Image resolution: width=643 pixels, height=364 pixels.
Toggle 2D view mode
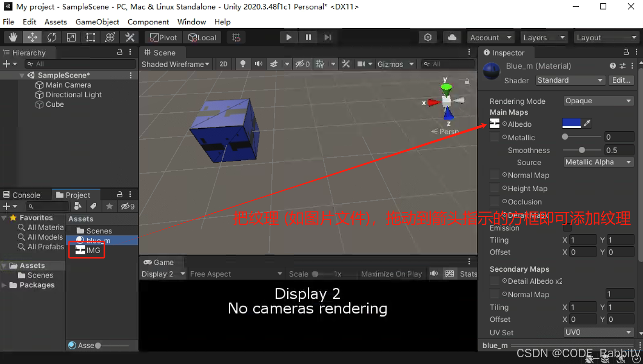click(223, 64)
